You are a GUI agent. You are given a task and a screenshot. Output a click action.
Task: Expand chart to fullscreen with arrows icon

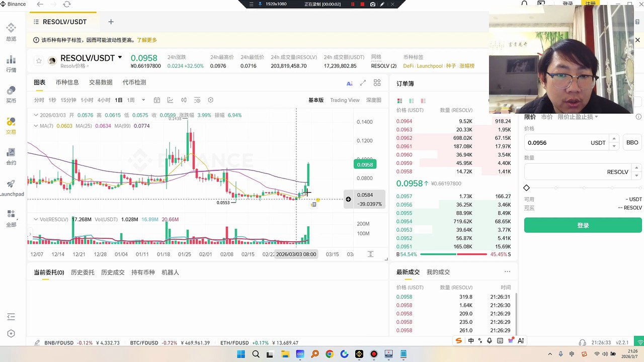pos(363,83)
